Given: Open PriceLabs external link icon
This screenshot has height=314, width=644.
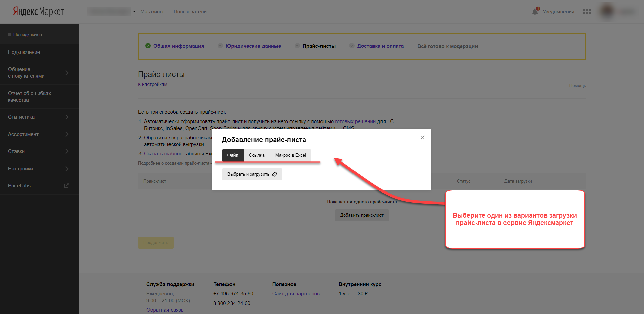Looking at the screenshot, I should 66,186.
